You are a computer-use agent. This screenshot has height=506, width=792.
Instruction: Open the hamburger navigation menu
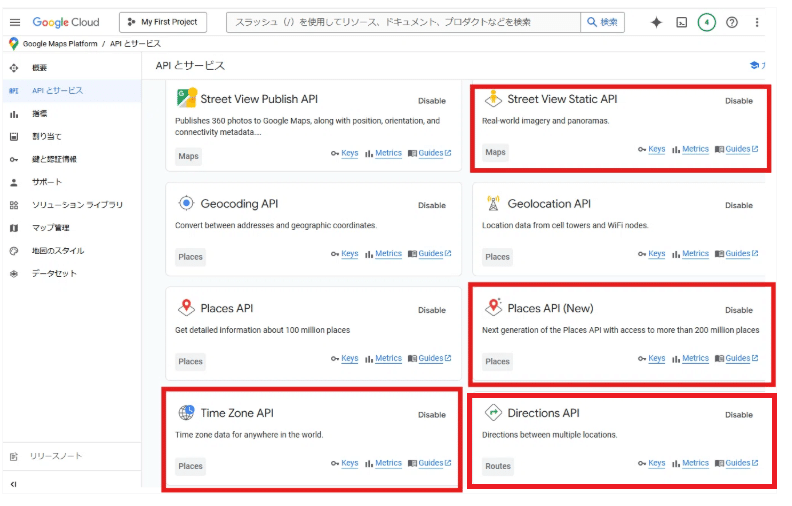pos(14,22)
